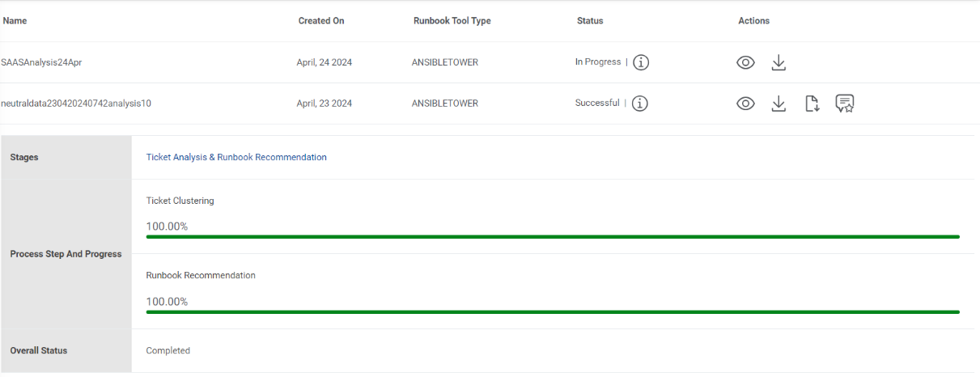The height and width of the screenshot is (377, 980).
Task: Open info icon beside In Progress status
Action: pos(641,62)
